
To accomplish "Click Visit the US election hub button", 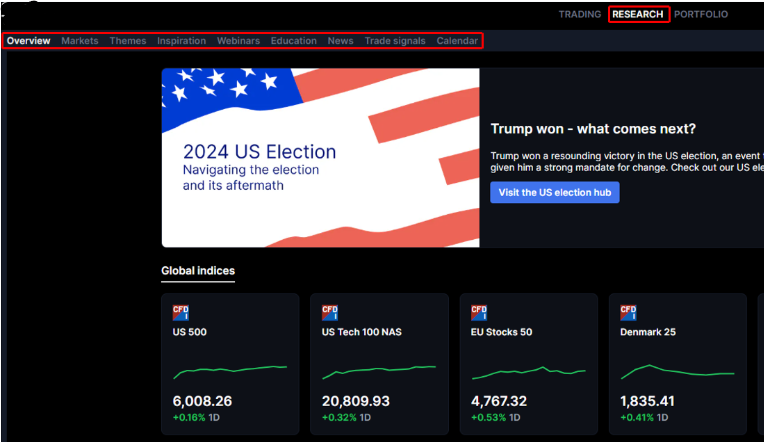I will 554,193.
